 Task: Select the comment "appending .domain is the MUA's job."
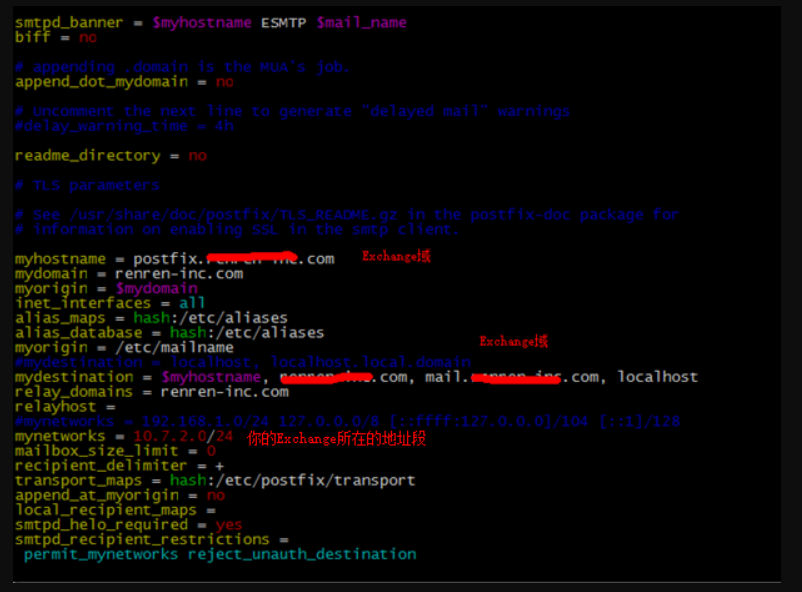tap(191, 68)
